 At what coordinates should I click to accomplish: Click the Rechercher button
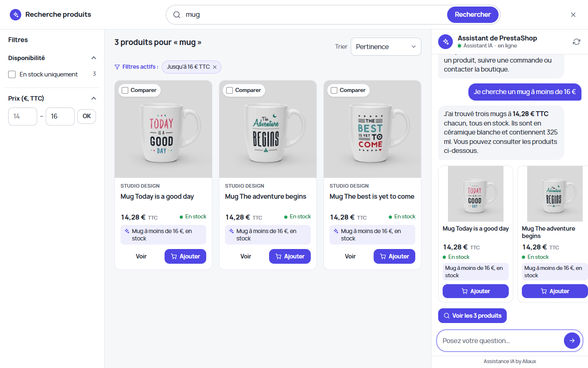pos(473,15)
